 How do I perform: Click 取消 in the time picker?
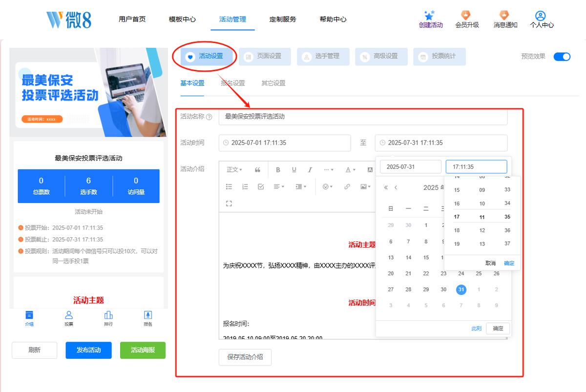tap(491, 263)
